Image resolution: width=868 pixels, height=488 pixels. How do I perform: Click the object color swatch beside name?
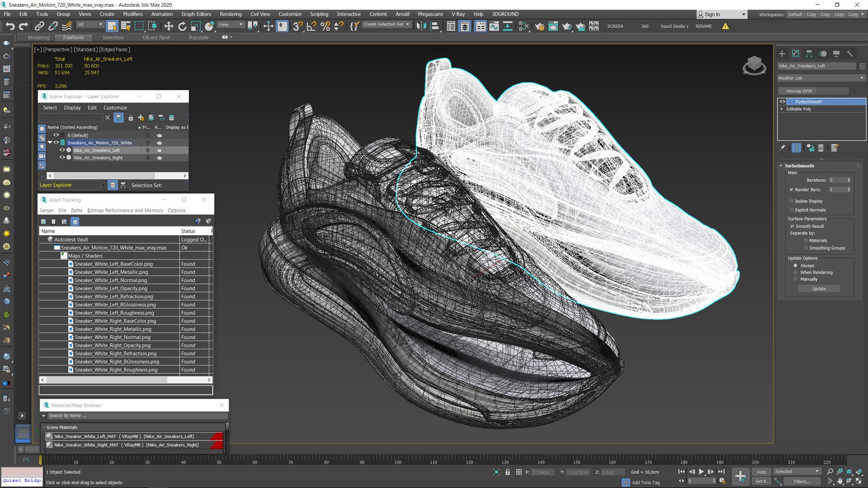pyautogui.click(x=862, y=66)
